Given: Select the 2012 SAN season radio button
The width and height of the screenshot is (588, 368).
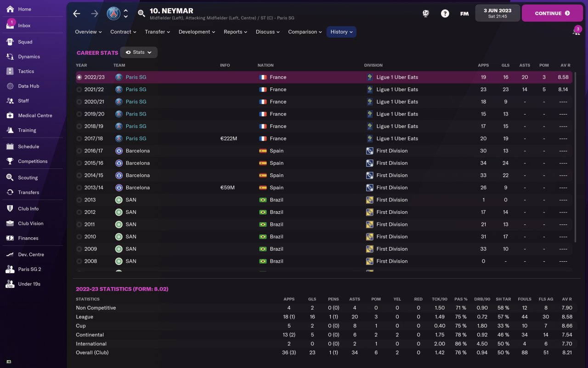Looking at the screenshot, I should click(x=79, y=212).
